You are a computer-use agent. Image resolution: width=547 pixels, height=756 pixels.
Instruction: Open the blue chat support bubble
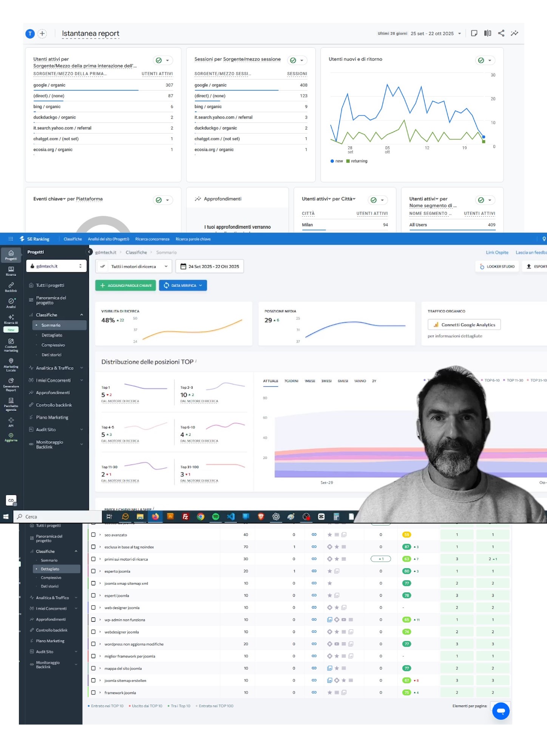pyautogui.click(x=501, y=711)
